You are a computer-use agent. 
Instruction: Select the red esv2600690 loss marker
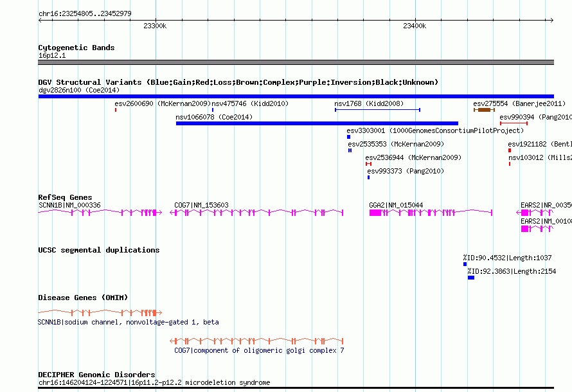point(116,110)
